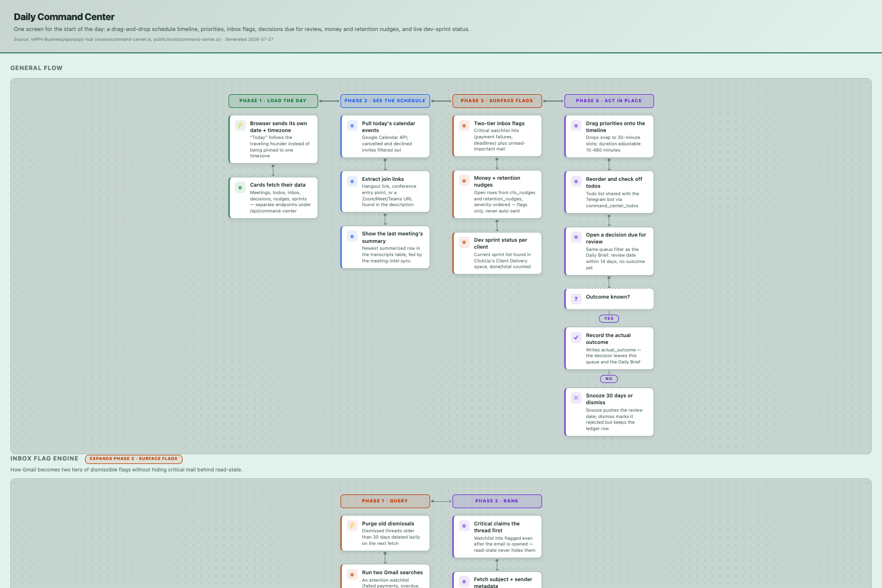
Task: Open the 'Outcome known?' decision node
Action: 609,299
